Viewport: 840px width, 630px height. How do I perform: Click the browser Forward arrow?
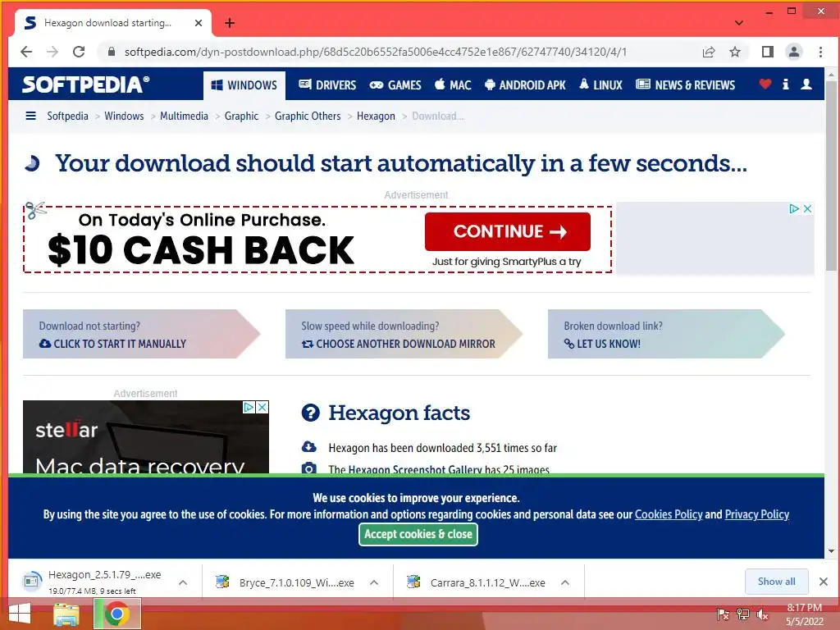[52, 52]
